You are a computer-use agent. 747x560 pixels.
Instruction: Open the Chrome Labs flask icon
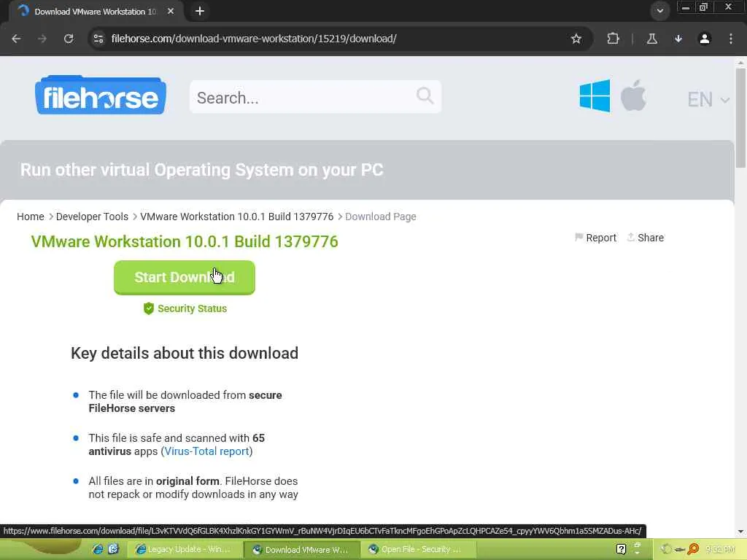[x=652, y=39]
